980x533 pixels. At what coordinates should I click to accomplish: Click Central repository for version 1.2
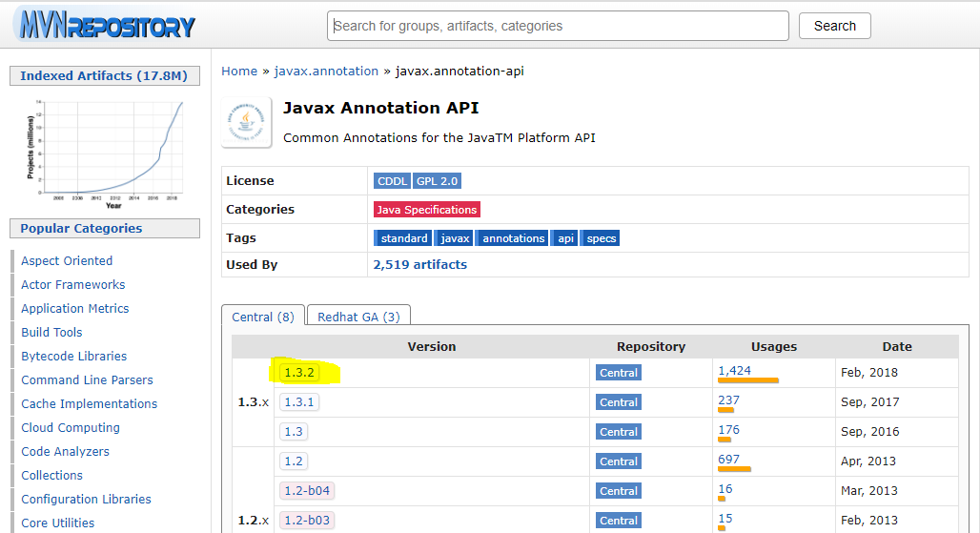pyautogui.click(x=619, y=461)
